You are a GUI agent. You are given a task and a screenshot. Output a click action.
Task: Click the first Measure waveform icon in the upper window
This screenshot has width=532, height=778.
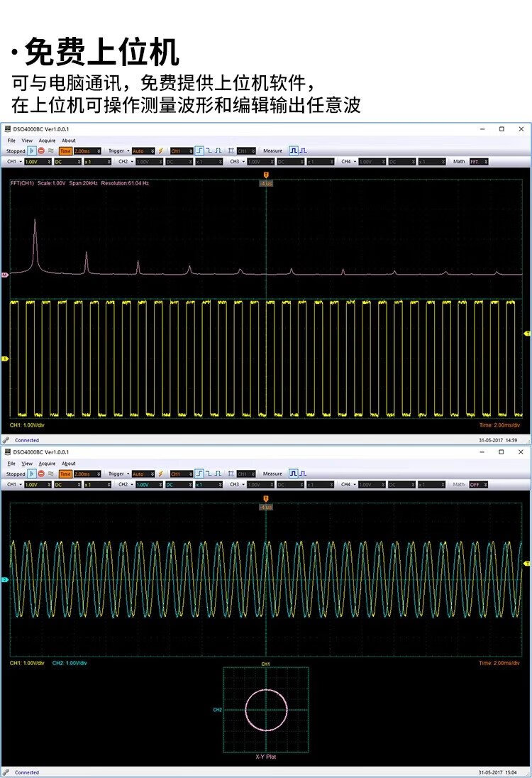[x=293, y=151]
